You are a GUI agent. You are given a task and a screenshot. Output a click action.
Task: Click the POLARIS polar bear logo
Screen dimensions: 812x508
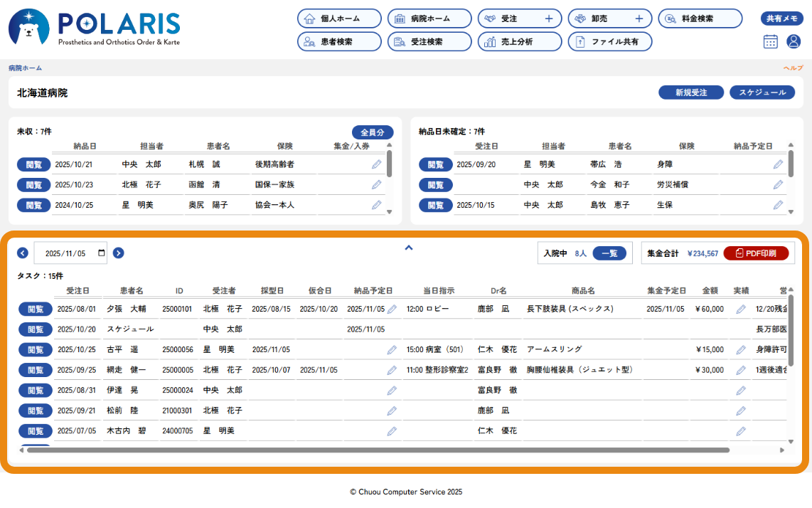28,28
